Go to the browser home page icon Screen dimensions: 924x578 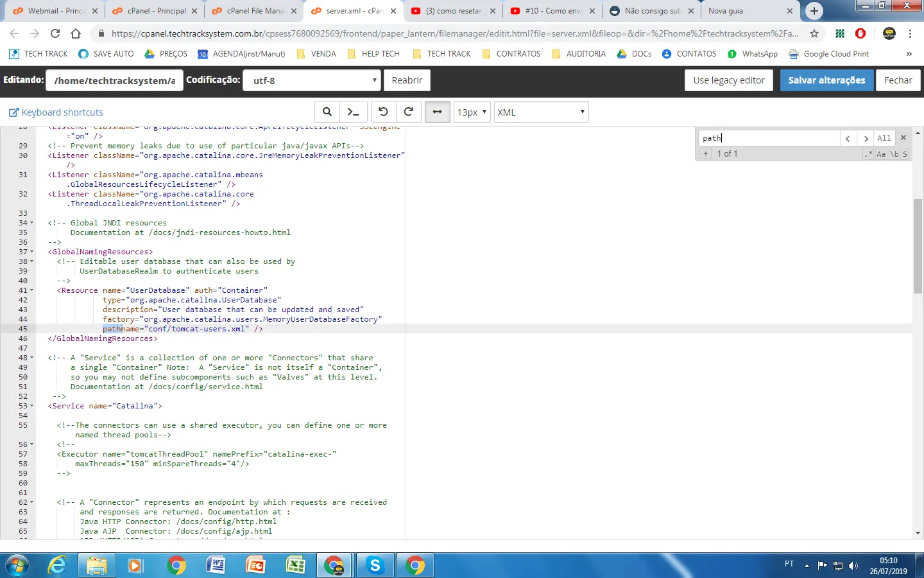click(x=76, y=33)
